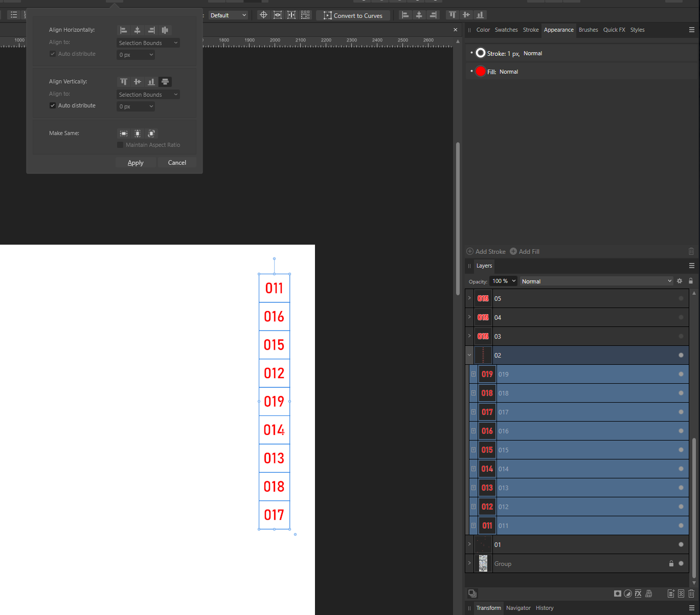Click toolbar Align Center icon
The height and width of the screenshot is (615, 700).
tap(419, 15)
